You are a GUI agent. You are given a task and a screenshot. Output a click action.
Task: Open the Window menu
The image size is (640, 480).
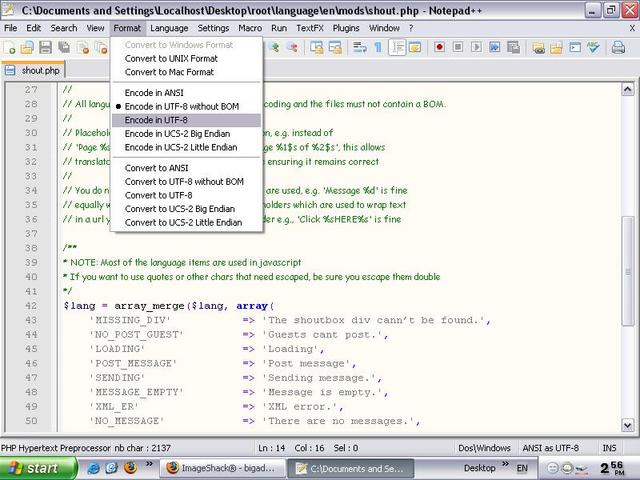(x=384, y=28)
